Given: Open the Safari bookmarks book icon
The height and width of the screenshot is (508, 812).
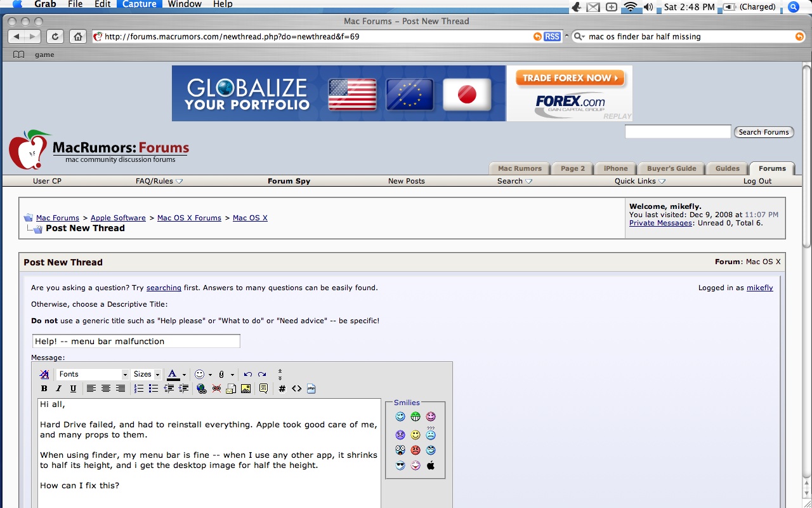Looking at the screenshot, I should pos(19,55).
